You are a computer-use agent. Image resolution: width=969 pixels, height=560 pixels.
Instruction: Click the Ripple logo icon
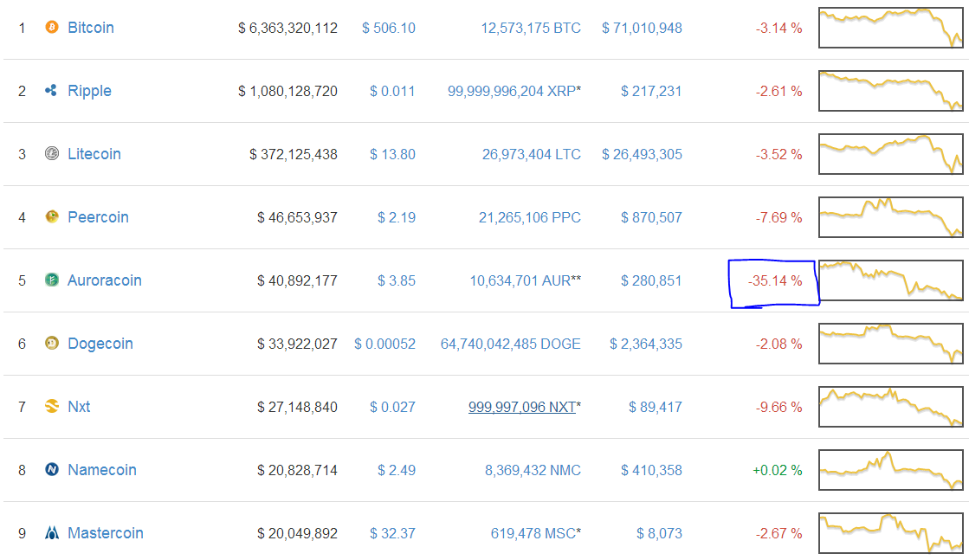tap(52, 91)
